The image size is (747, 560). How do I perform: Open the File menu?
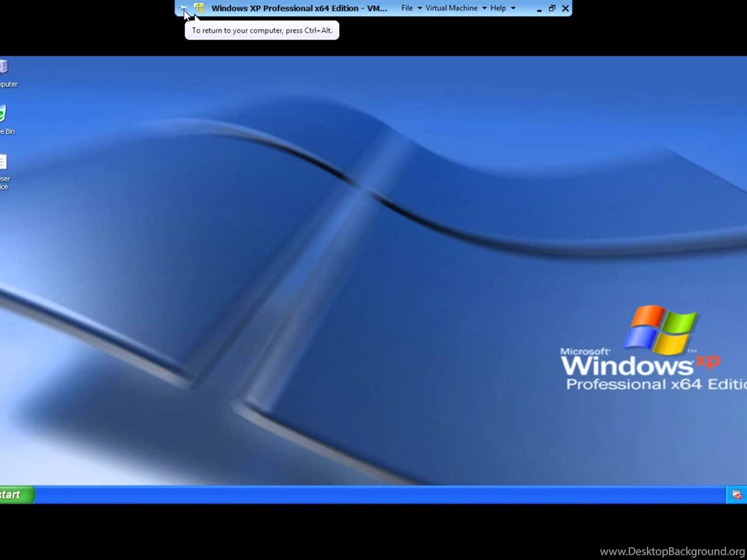tap(407, 8)
